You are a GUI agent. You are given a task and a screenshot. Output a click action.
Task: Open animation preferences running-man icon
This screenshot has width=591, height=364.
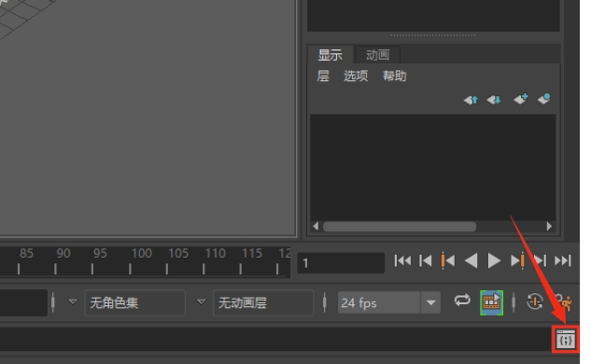coord(563,302)
